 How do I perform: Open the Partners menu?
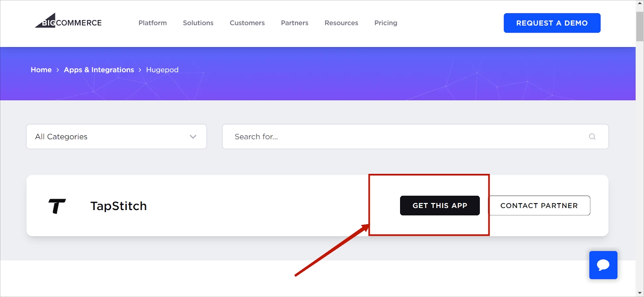point(295,23)
